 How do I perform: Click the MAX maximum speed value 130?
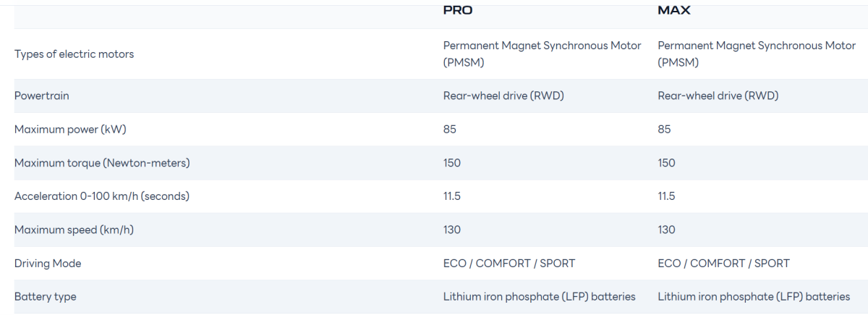coord(667,230)
